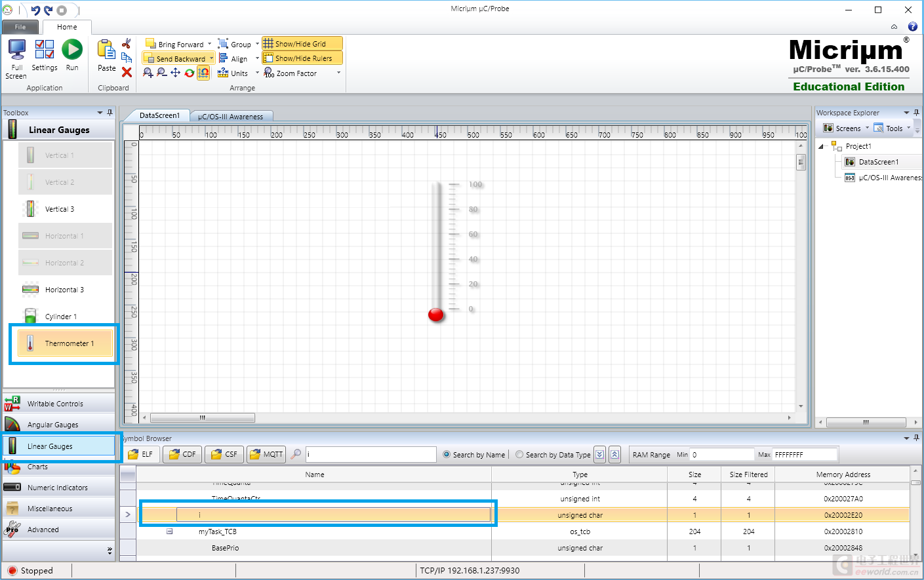Click the collapse all double-chevron up icon
This screenshot has width=924, height=580.
tap(614, 454)
